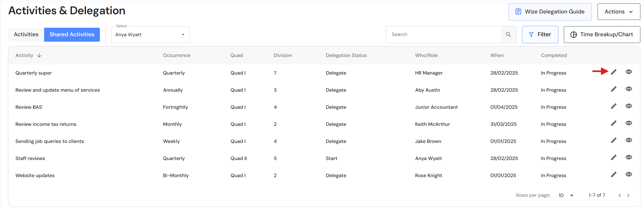The width and height of the screenshot is (644, 210).
Task: Expand the Actions dropdown menu
Action: point(619,12)
